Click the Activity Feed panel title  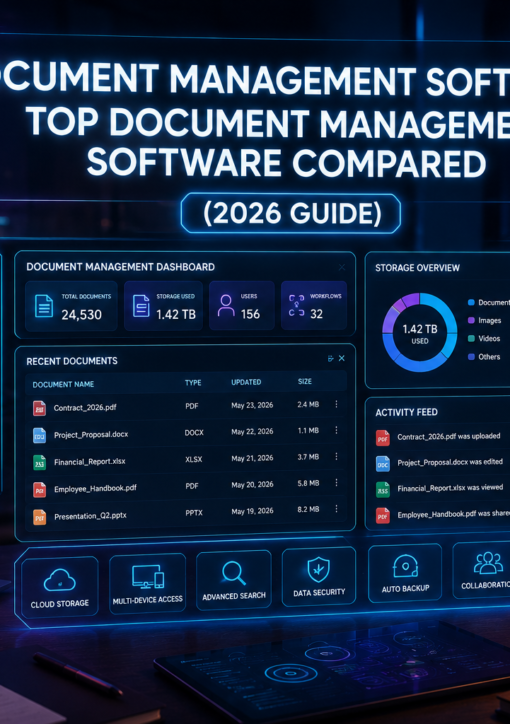(406, 412)
